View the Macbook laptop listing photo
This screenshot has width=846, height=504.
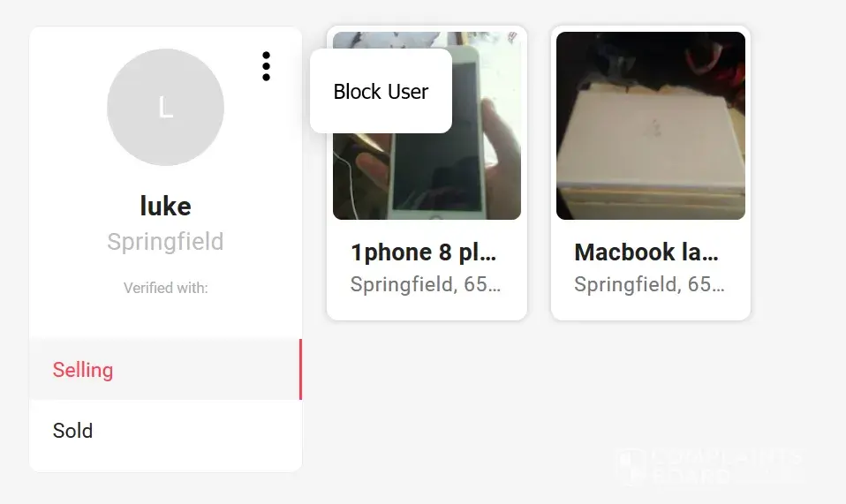[651, 125]
